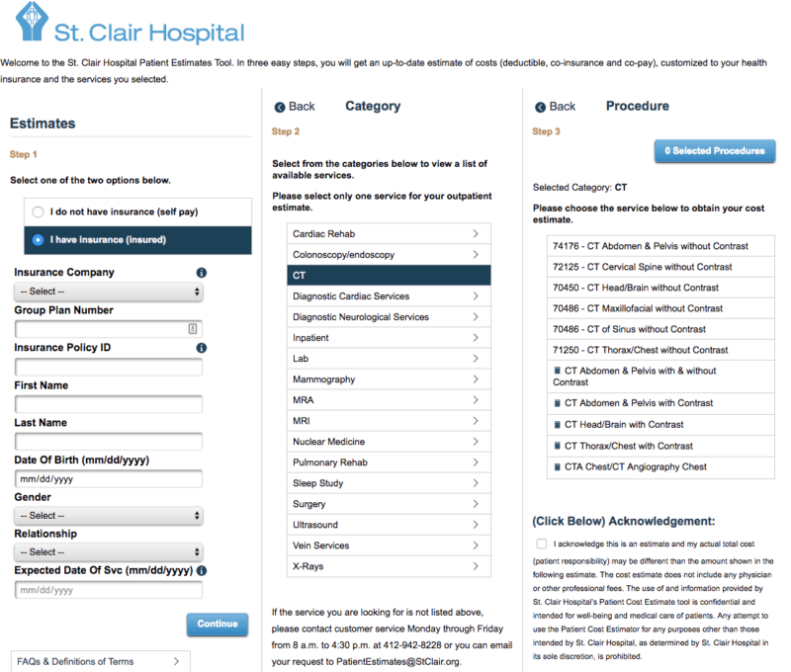Image resolution: width=791 pixels, height=672 pixels.
Task: Expand the Vein Services category chevron
Action: click(475, 545)
